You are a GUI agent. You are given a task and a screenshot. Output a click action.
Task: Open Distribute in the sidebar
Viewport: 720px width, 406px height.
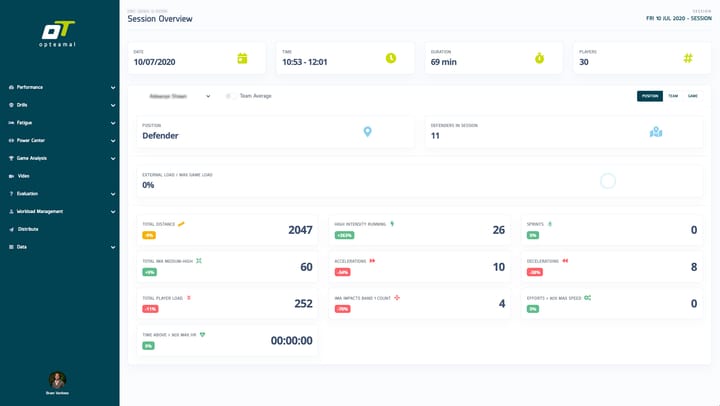pyautogui.click(x=28, y=229)
